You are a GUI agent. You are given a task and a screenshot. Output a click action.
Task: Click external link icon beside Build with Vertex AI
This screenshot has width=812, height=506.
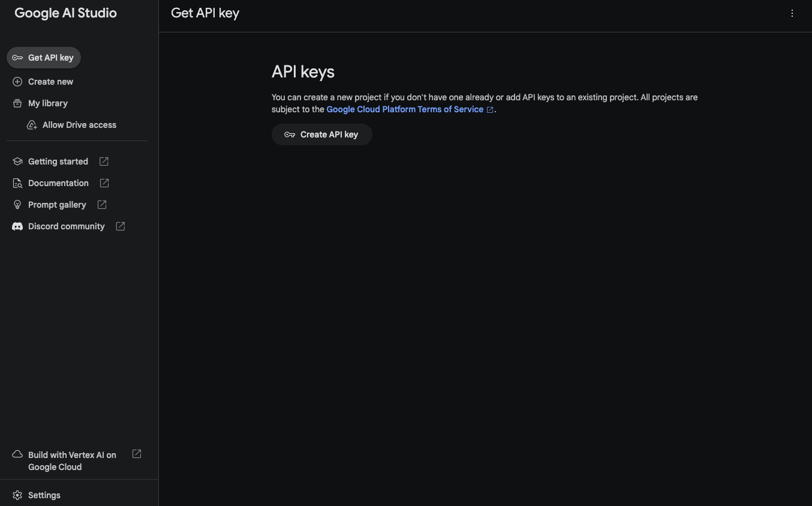[137, 454]
